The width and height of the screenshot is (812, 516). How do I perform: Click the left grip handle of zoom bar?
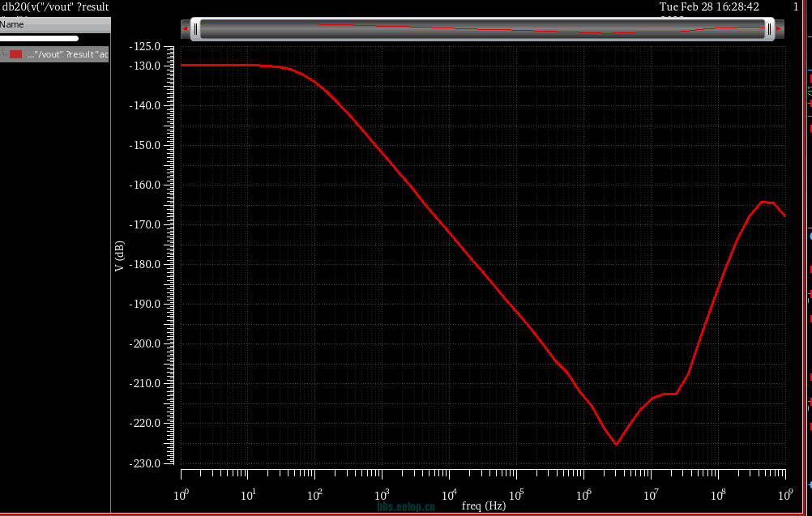(x=195, y=29)
